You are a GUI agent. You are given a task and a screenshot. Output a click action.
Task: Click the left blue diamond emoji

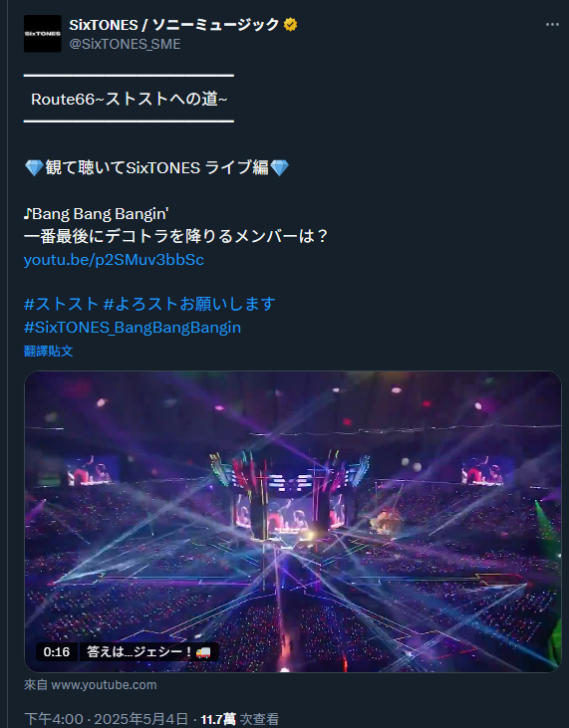[34, 167]
